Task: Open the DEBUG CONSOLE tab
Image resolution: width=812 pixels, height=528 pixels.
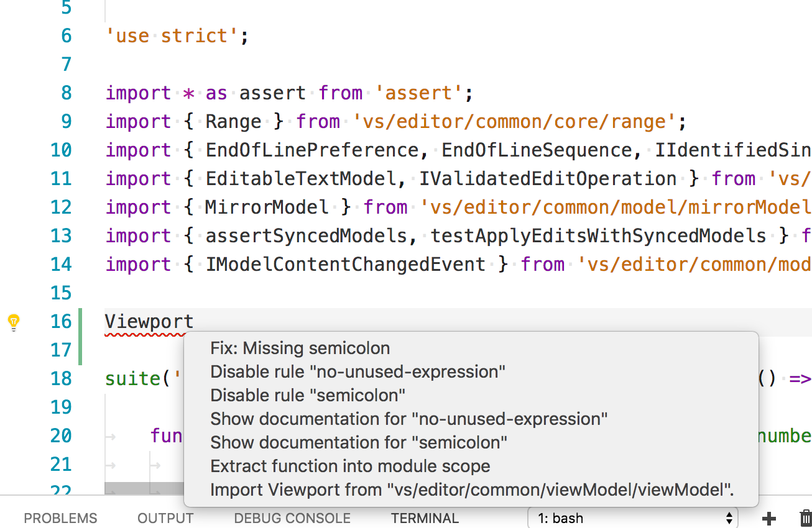Action: pos(292,517)
